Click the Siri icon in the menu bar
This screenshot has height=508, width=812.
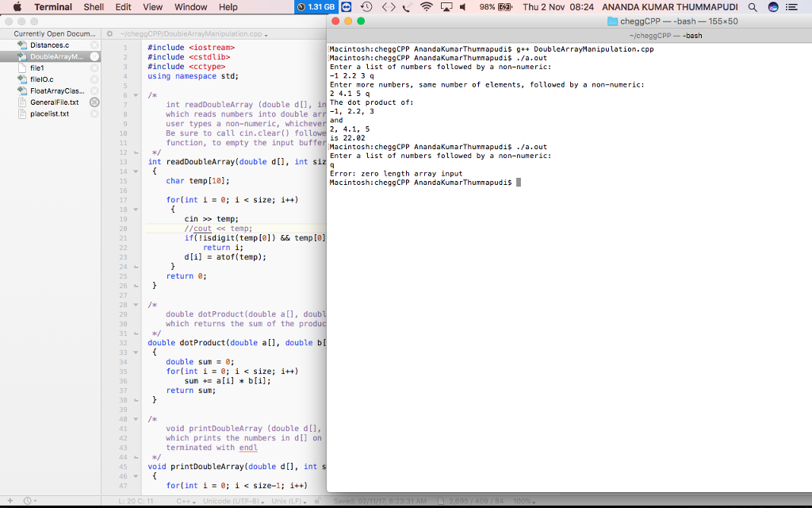(x=773, y=7)
